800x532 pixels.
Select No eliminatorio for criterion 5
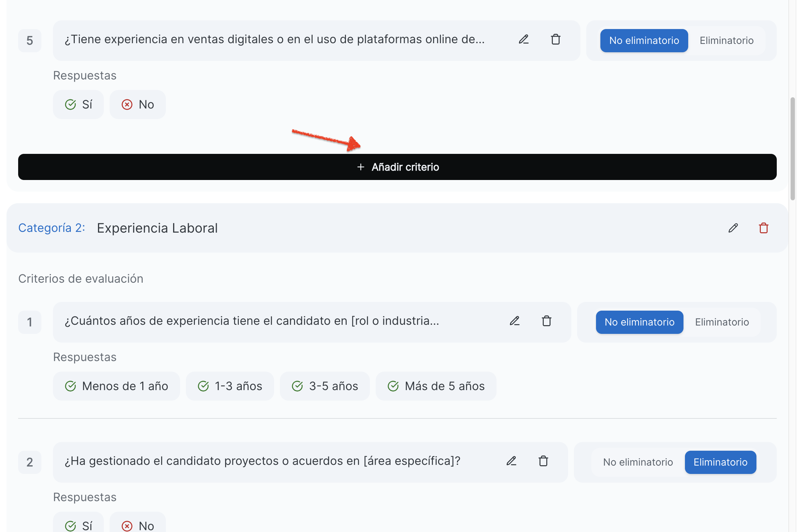coord(644,41)
